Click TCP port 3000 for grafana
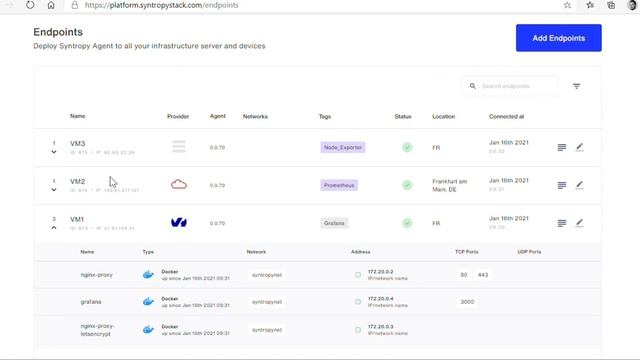This screenshot has width=640, height=360. coord(467,302)
